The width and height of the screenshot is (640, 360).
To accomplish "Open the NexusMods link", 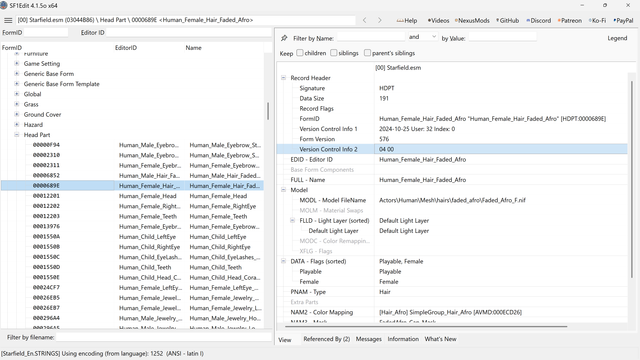I will click(x=472, y=20).
